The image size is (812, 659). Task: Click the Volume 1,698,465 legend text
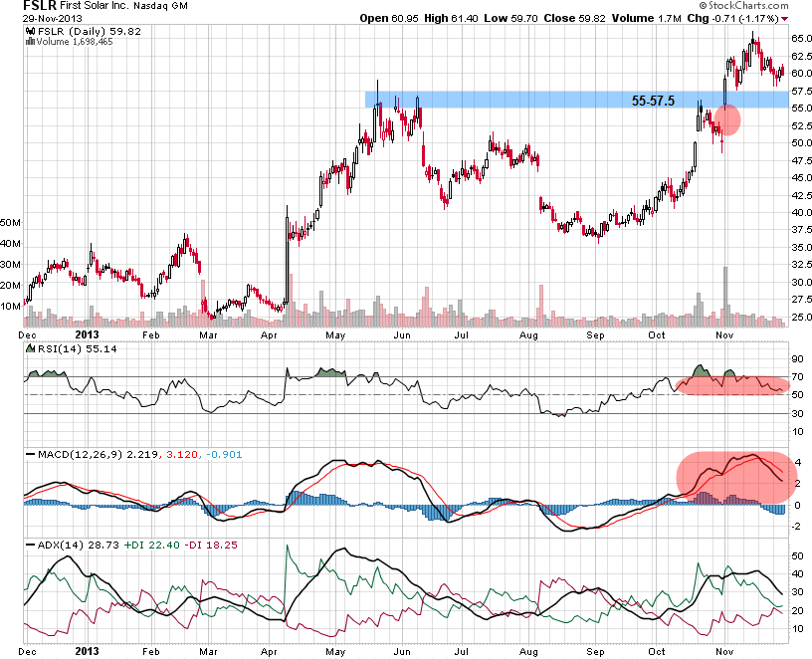click(x=75, y=42)
